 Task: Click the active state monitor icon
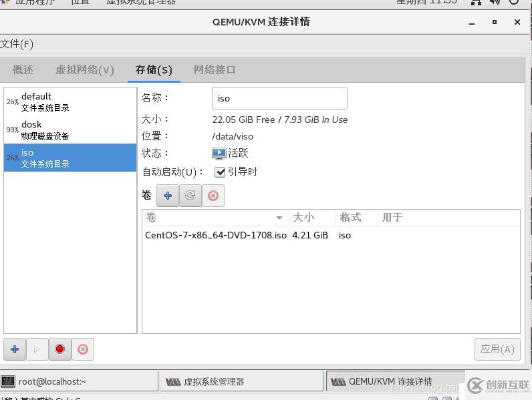[219, 153]
